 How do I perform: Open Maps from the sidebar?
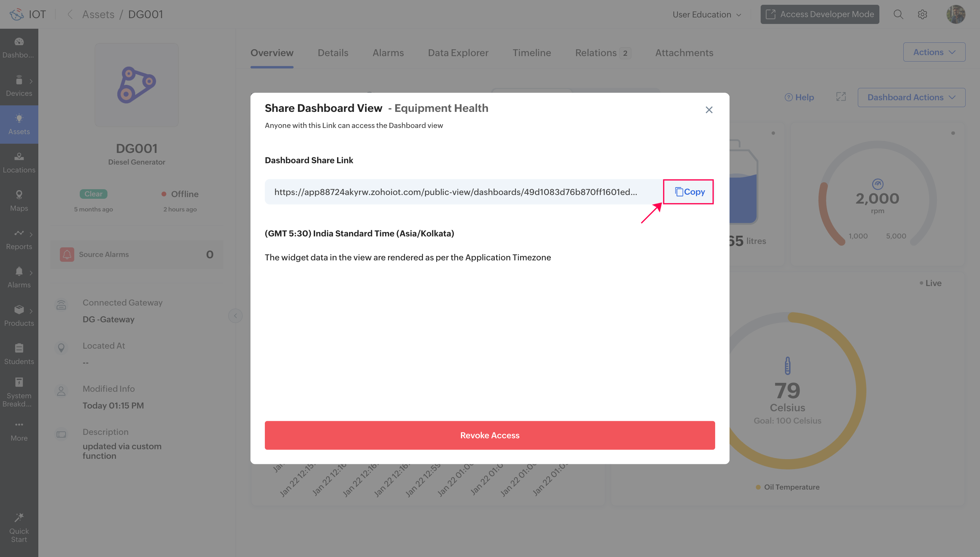coord(19,201)
